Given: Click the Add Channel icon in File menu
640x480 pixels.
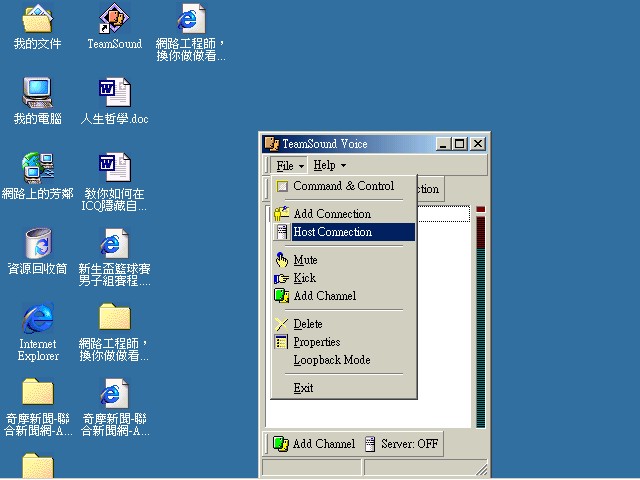Looking at the screenshot, I should pos(281,296).
